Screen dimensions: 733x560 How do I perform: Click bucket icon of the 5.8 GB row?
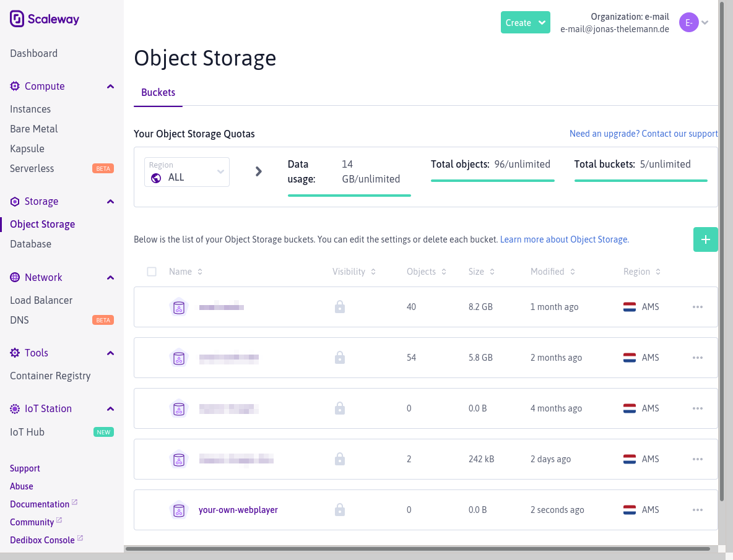[x=178, y=358]
